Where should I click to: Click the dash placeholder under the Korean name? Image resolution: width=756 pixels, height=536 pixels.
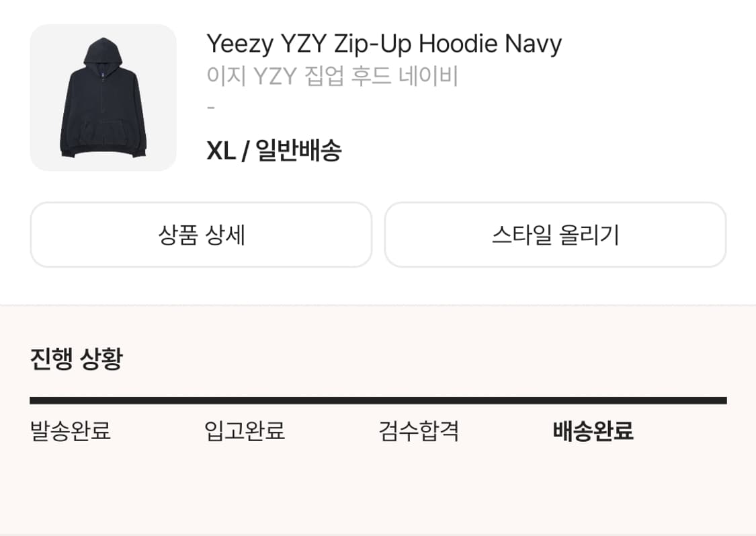[x=211, y=107]
